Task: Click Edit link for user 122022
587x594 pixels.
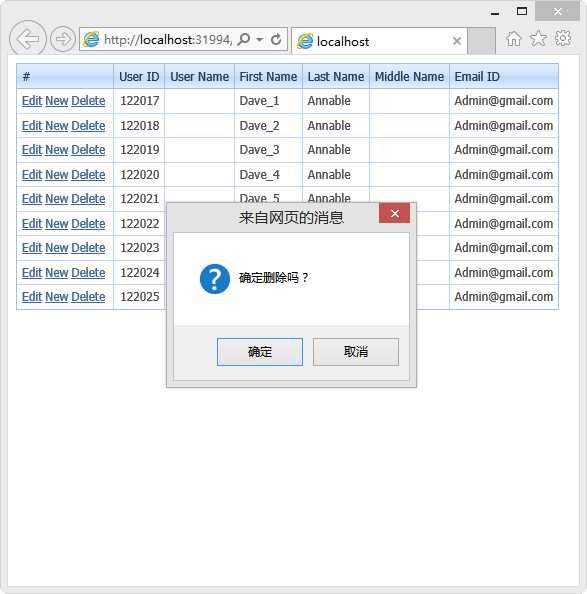Action: click(x=32, y=224)
